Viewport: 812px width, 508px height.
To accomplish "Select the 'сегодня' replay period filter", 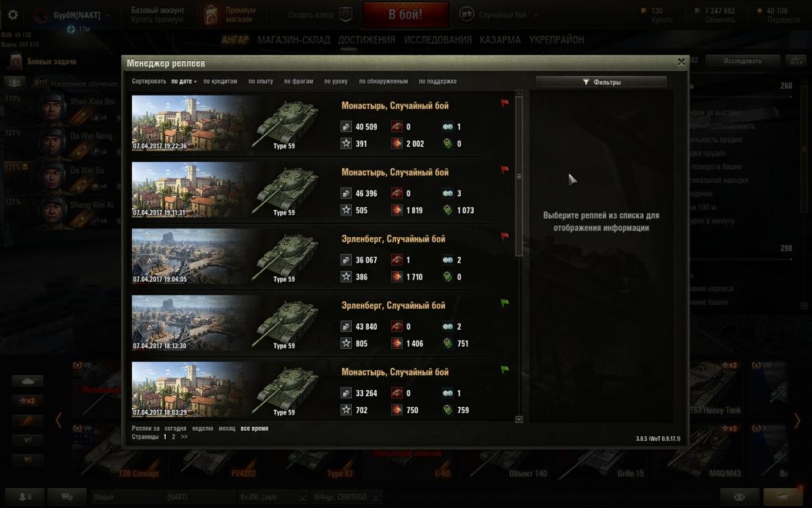I will point(175,429).
